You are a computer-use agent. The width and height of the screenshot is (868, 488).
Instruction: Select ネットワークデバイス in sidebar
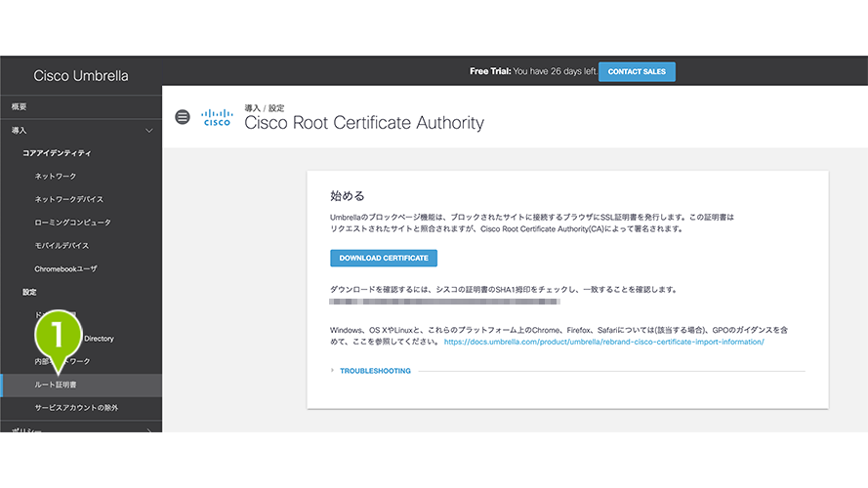click(x=68, y=199)
